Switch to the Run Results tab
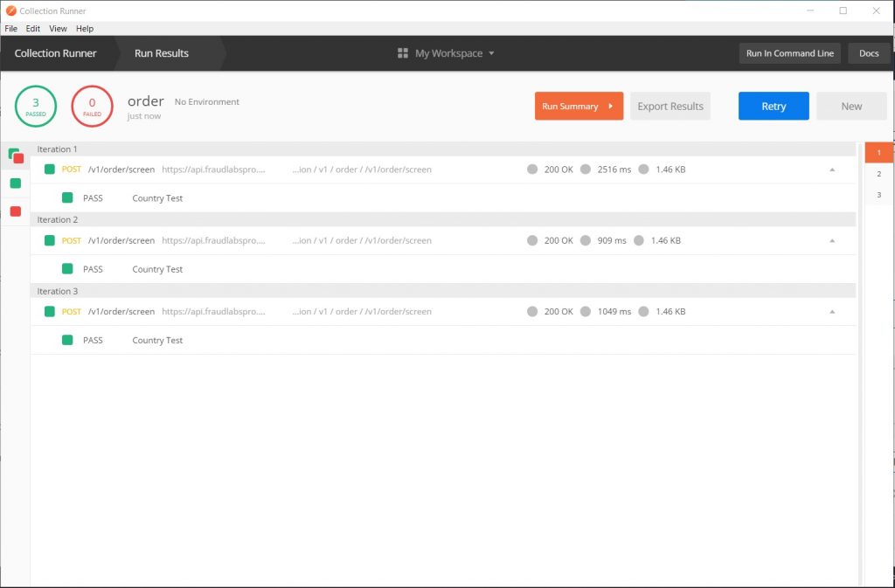Image resolution: width=895 pixels, height=588 pixels. (x=161, y=53)
